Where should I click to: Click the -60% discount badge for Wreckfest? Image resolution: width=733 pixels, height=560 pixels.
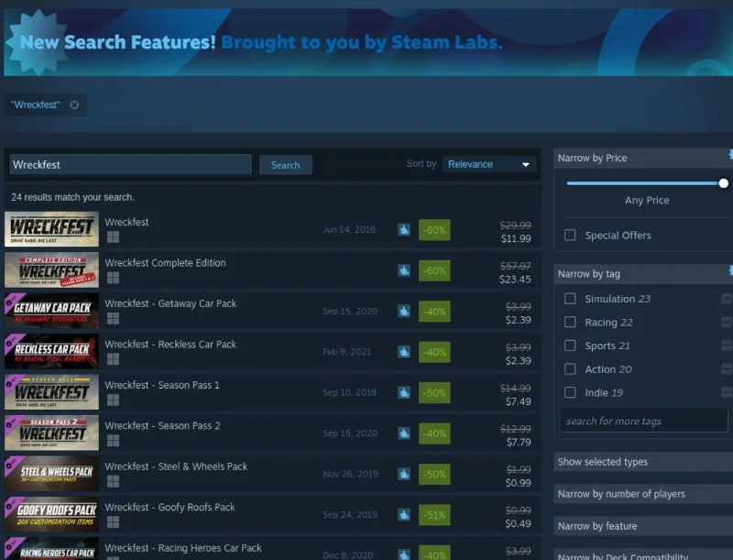[434, 229]
